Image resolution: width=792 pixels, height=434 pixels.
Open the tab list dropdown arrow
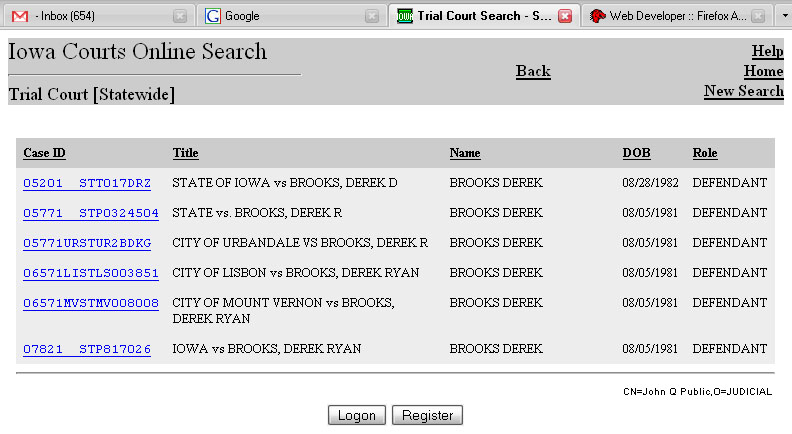tap(784, 16)
